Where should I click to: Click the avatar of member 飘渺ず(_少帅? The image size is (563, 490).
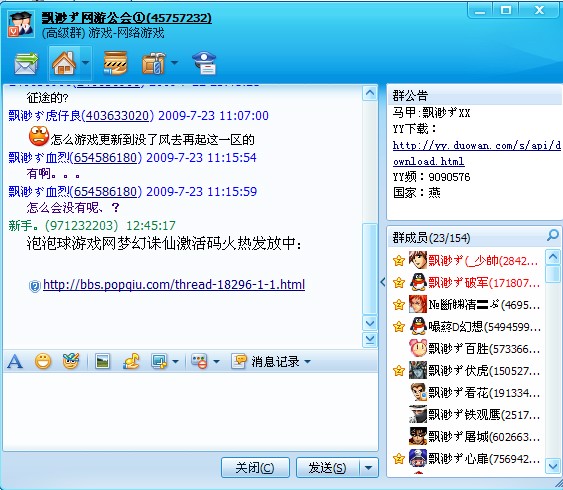(x=418, y=260)
